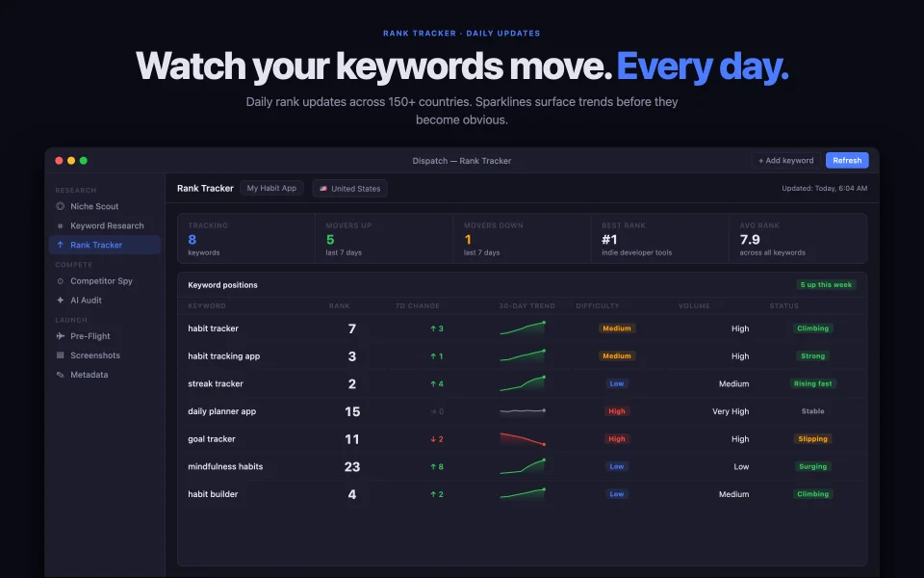The width and height of the screenshot is (924, 578).
Task: Click goal tracker declining red sparkline
Action: [523, 439]
